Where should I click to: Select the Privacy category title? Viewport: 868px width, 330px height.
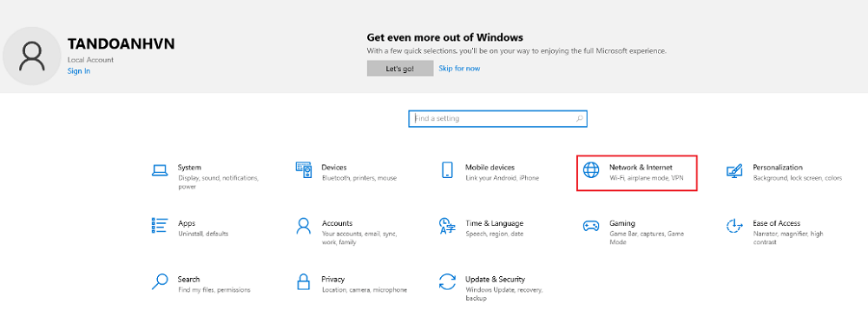click(333, 279)
